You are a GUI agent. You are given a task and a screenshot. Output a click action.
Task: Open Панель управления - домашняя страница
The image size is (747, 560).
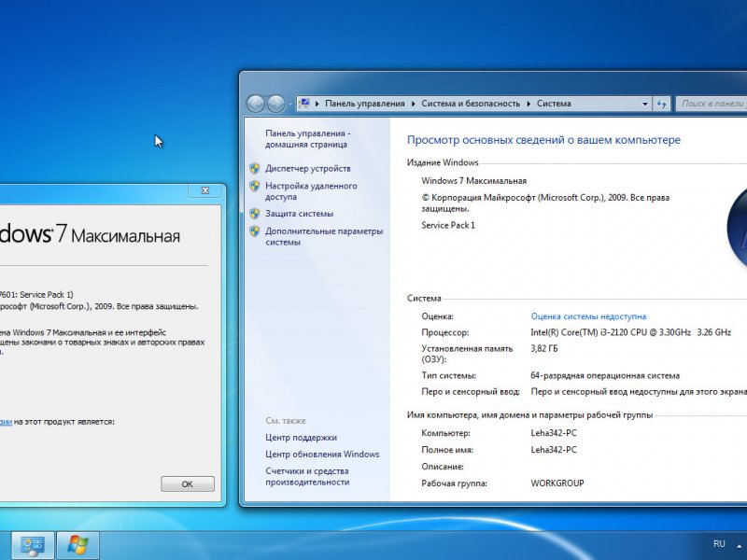tap(308, 138)
